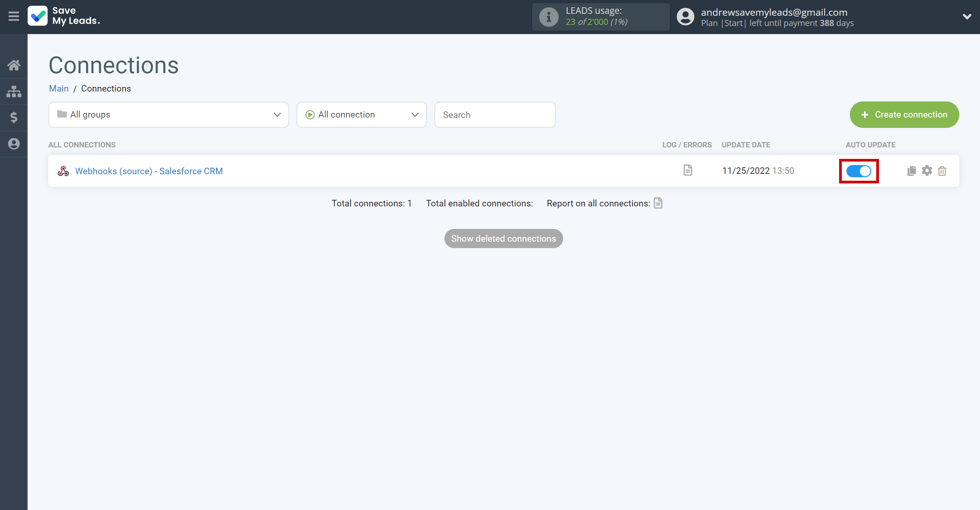Click the Webhooks source to Salesforce CRM link
980x510 pixels.
point(149,170)
